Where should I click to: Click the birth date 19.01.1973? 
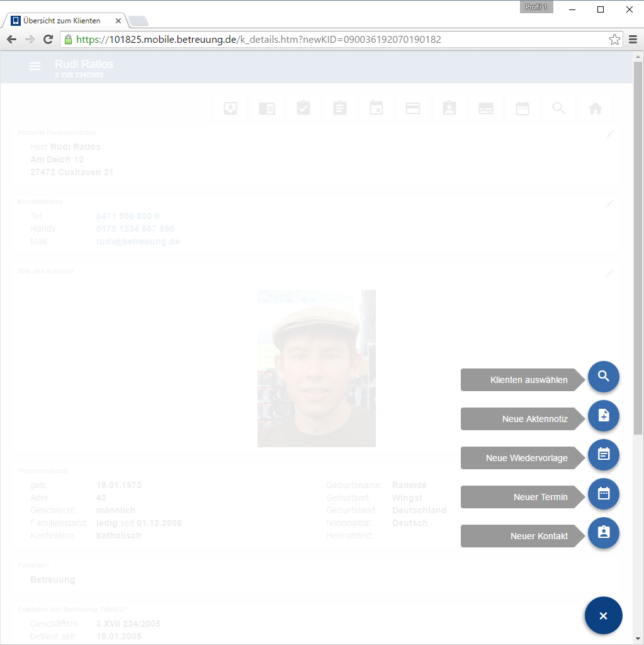[x=119, y=486]
